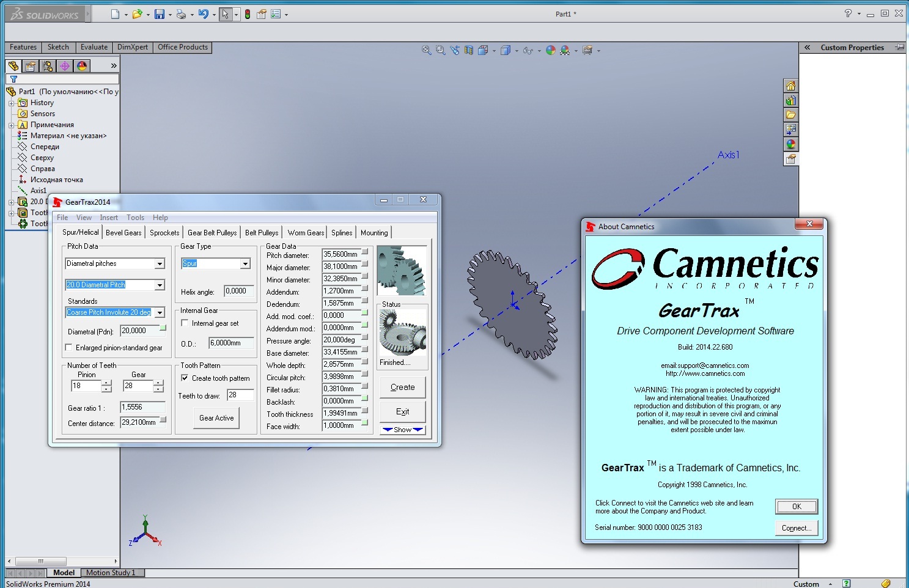
Task: Click OK in About Camnetics dialog
Action: point(797,507)
